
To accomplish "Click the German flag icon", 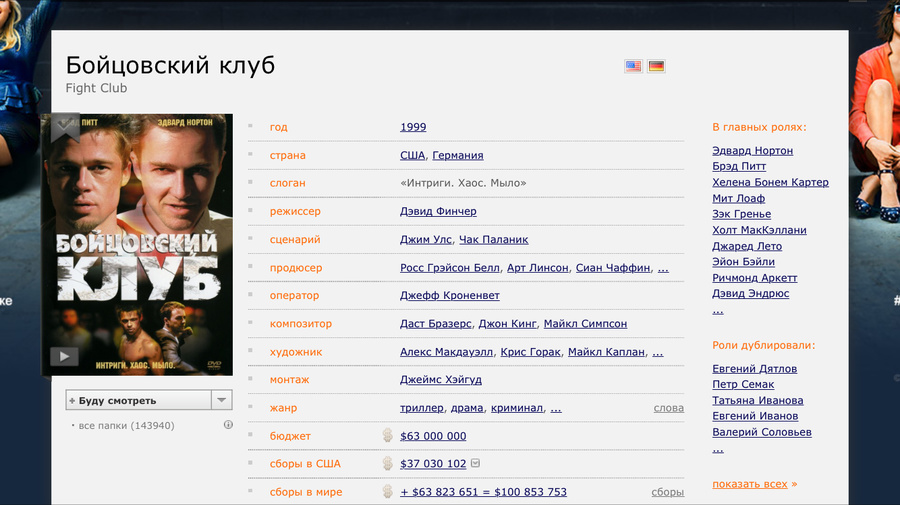I will point(656,66).
